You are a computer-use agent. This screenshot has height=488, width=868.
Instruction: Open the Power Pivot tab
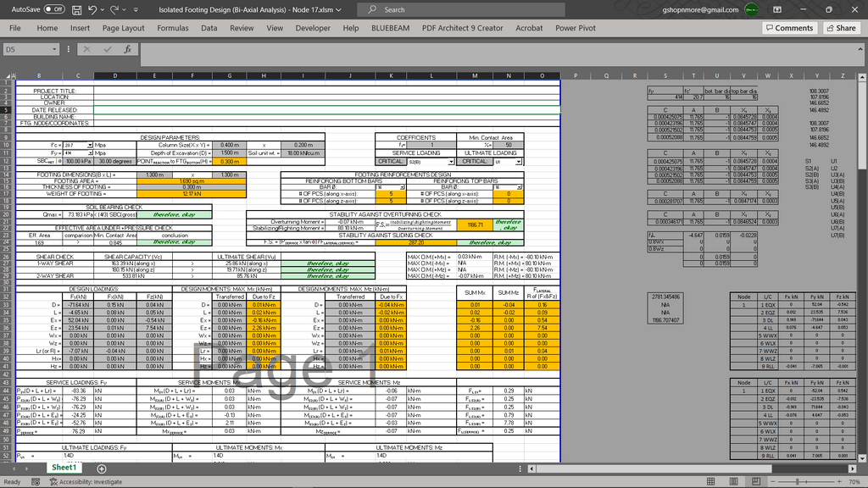[576, 28]
